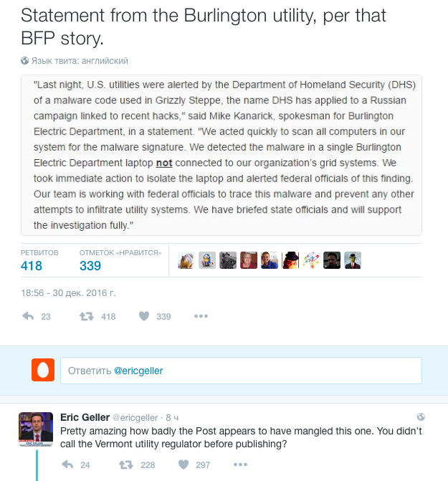Screen dimensions: 448x481
Task: Like the main tweet with 339 likes
Action: pos(143,316)
